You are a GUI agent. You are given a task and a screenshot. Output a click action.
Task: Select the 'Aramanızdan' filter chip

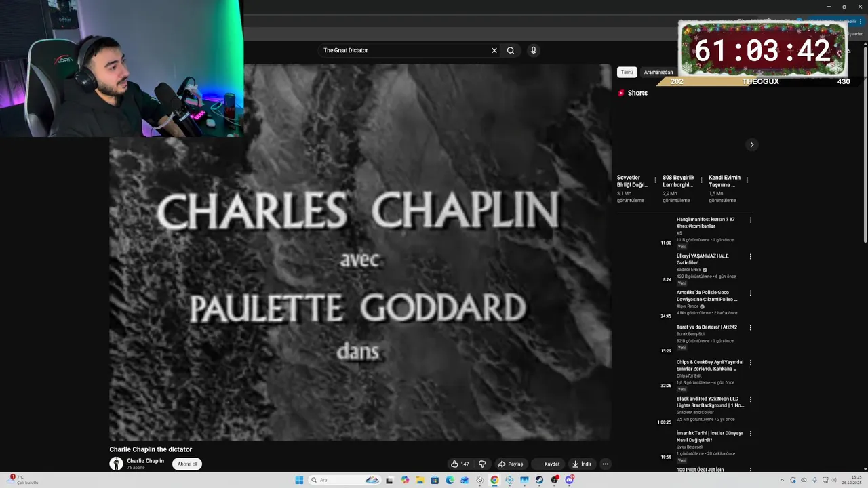658,72
